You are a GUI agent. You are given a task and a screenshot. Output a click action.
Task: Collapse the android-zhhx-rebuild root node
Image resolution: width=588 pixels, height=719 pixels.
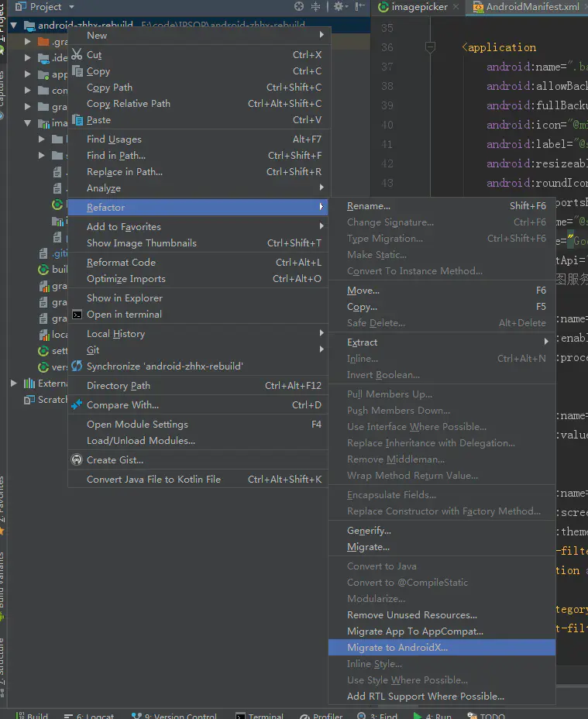(14, 26)
